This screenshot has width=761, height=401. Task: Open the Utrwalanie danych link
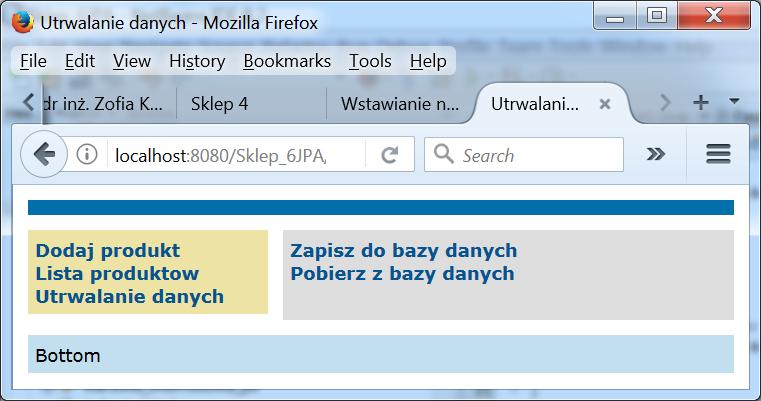[130, 297]
